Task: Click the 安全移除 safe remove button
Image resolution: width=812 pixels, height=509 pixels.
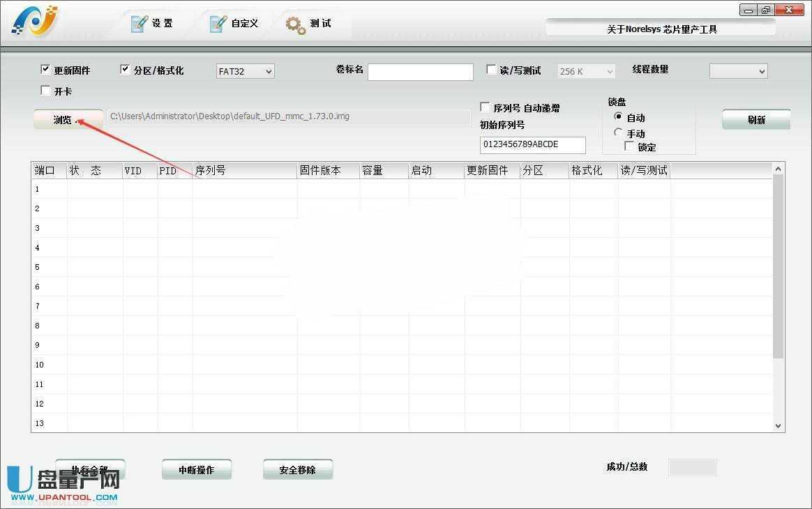Action: [x=297, y=470]
